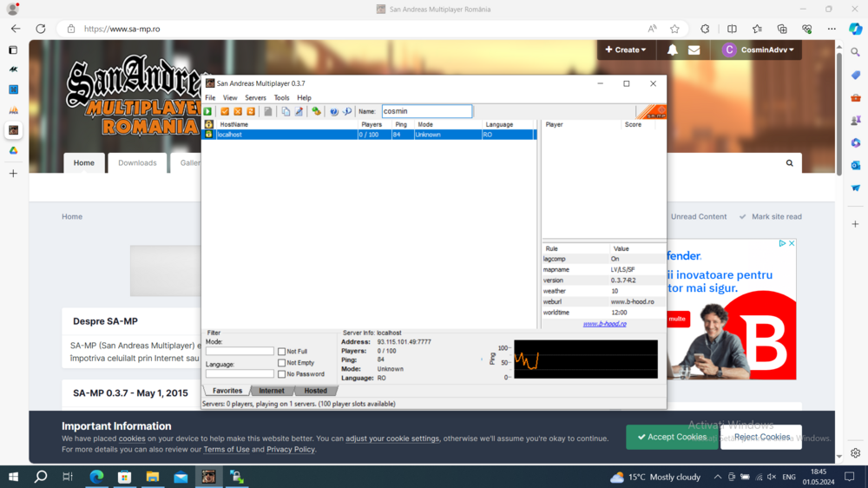868x488 pixels.
Task: Enable the Not Empty filter checkbox
Action: click(282, 363)
